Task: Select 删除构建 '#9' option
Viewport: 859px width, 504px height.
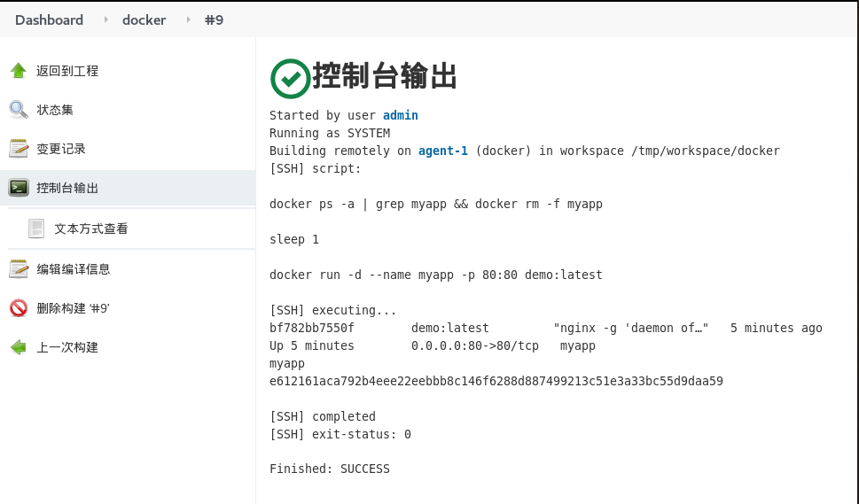Action: click(x=74, y=308)
